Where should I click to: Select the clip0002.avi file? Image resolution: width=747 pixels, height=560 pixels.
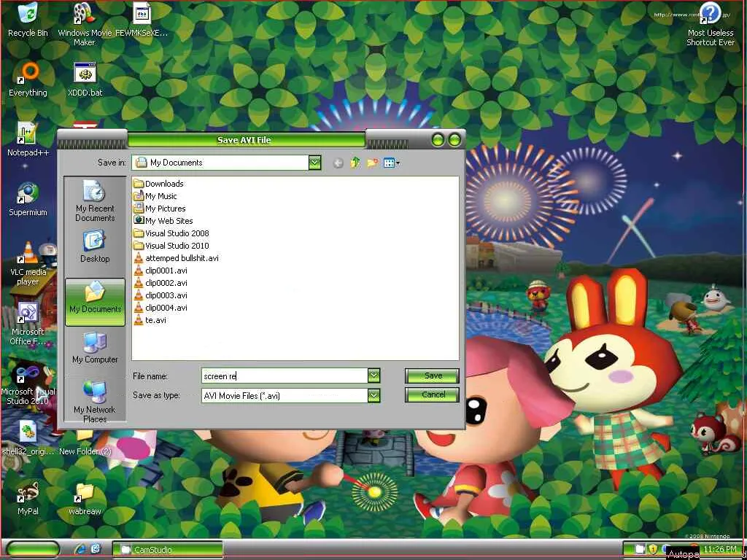pyautogui.click(x=160, y=283)
